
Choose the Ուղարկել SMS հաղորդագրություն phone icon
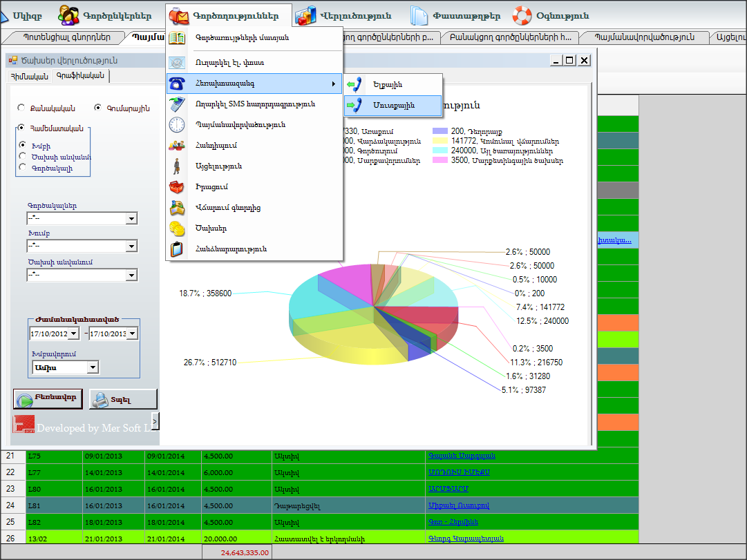(177, 104)
